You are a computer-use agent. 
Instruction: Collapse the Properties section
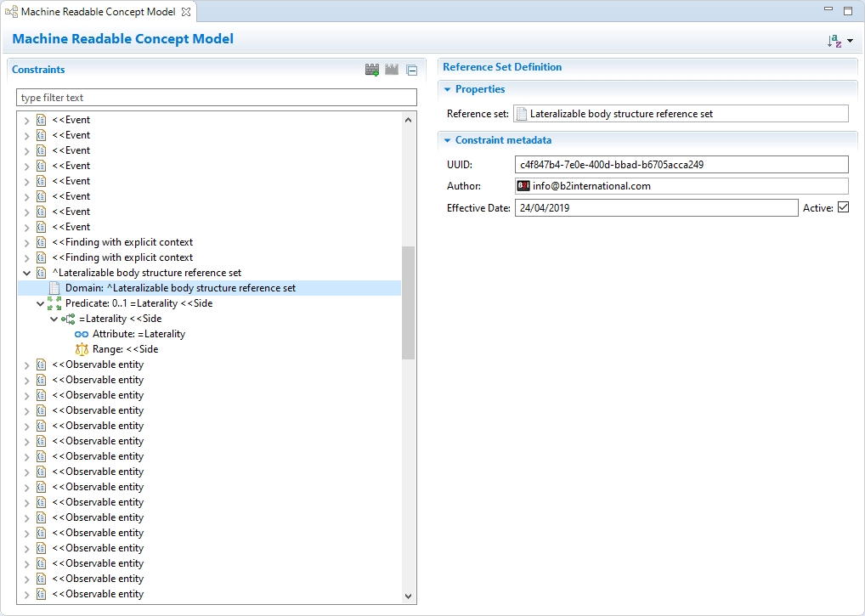click(448, 89)
